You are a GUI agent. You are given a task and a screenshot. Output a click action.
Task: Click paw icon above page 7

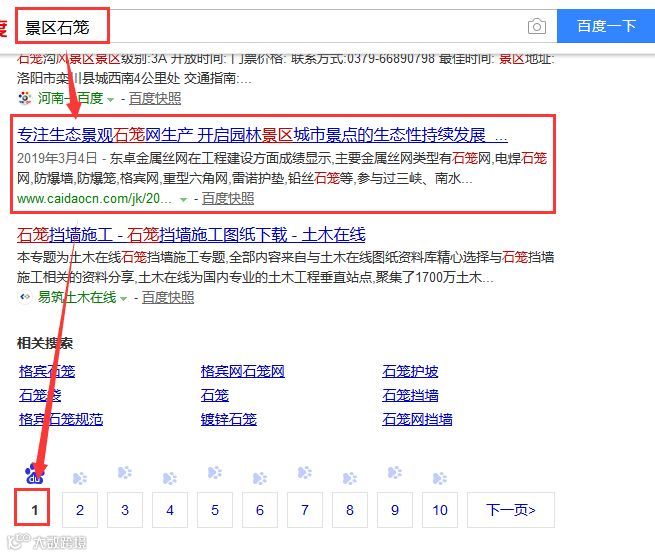[x=305, y=472]
